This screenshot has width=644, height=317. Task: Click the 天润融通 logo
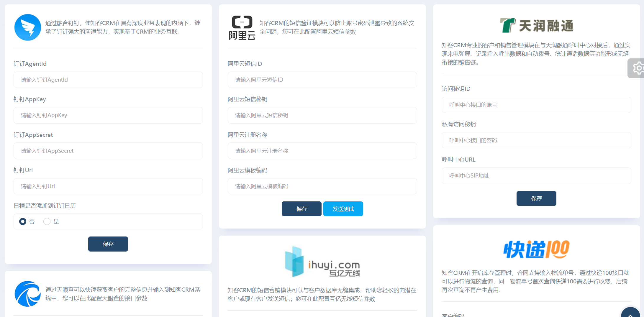click(x=536, y=25)
